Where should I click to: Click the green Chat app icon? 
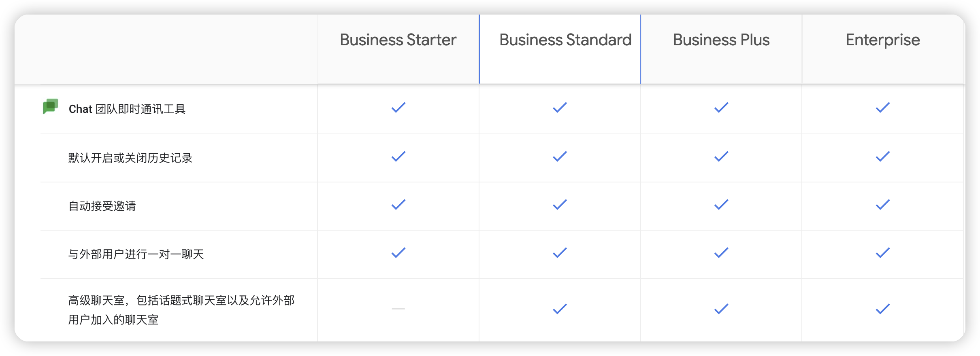51,106
